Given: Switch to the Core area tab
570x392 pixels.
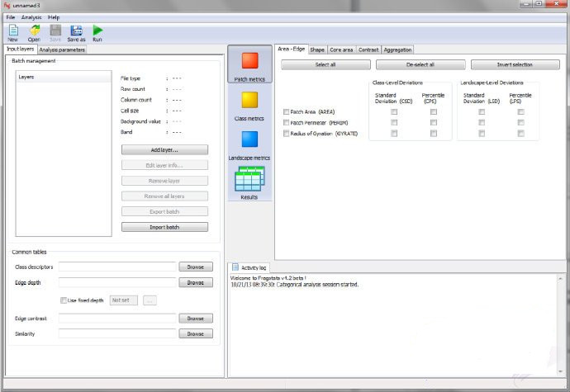Looking at the screenshot, I should pos(341,50).
